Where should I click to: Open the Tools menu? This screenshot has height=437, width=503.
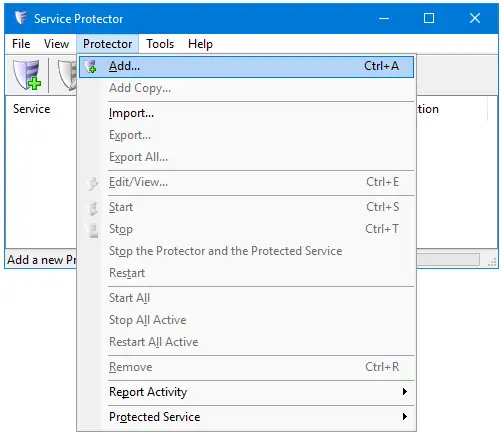pyautogui.click(x=160, y=44)
